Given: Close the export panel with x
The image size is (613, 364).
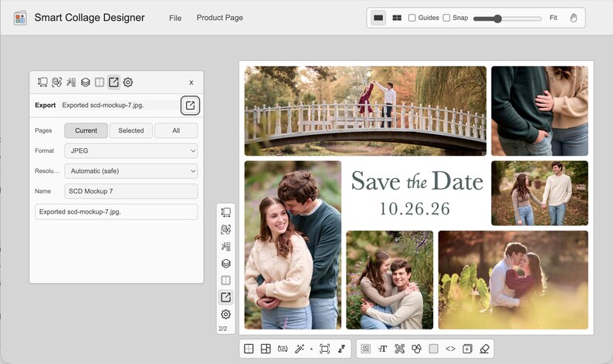Looking at the screenshot, I should 191,83.
